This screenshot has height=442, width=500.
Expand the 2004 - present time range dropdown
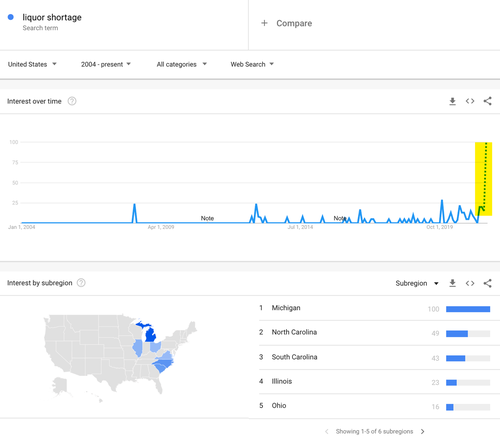(x=106, y=64)
